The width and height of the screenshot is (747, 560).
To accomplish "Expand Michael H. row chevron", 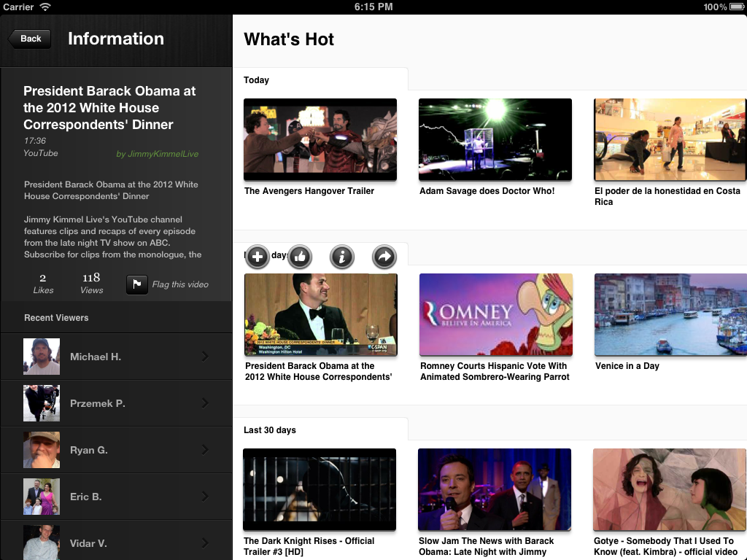I will (x=205, y=356).
